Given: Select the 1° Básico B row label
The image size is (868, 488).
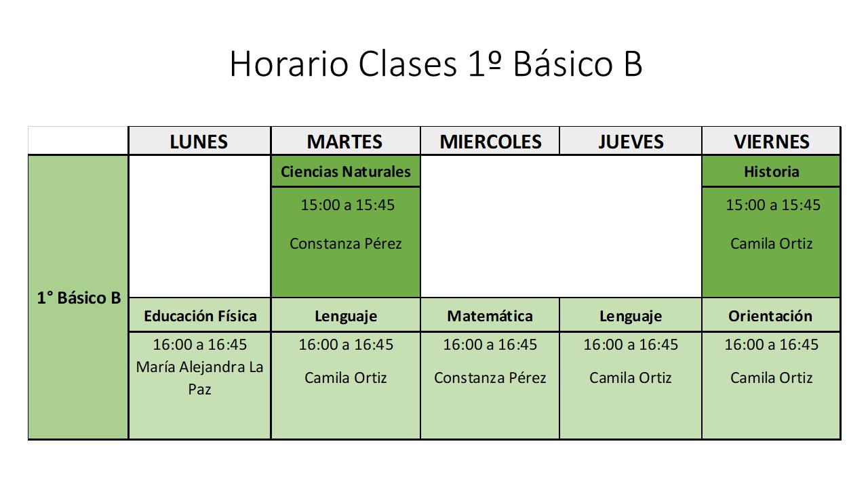Looking at the screenshot, I should (79, 298).
